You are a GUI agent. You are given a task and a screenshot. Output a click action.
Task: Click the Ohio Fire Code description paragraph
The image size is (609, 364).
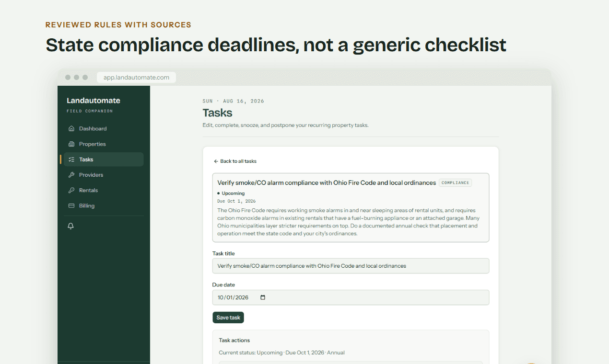(348, 222)
